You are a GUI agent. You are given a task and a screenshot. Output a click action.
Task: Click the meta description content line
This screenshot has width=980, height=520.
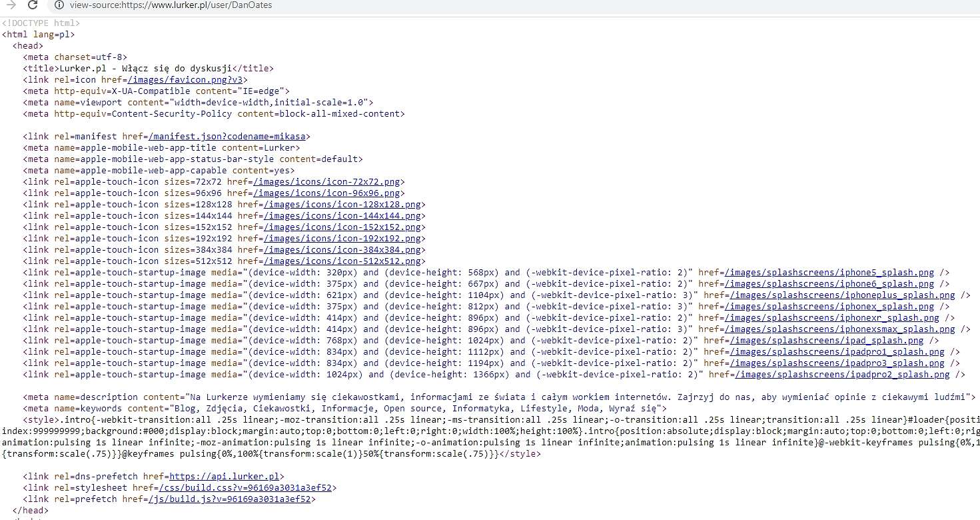pyautogui.click(x=499, y=397)
